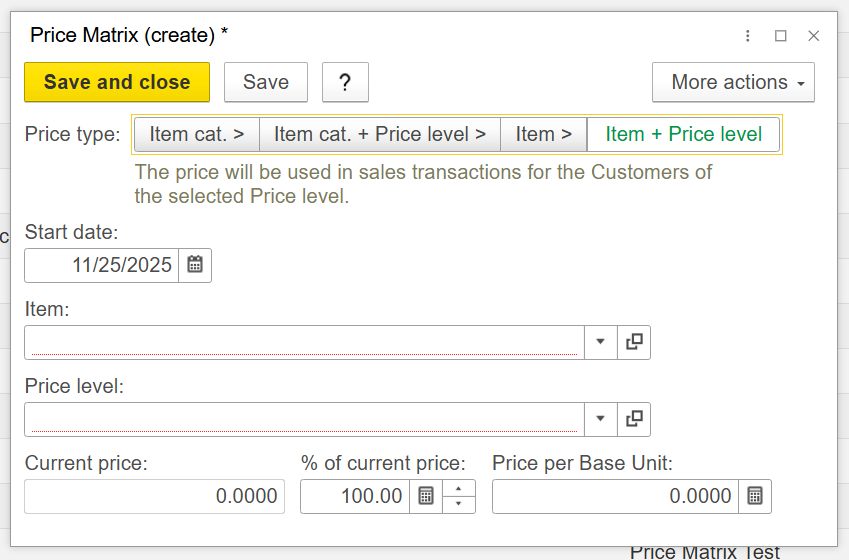Click the Save button

[x=266, y=82]
